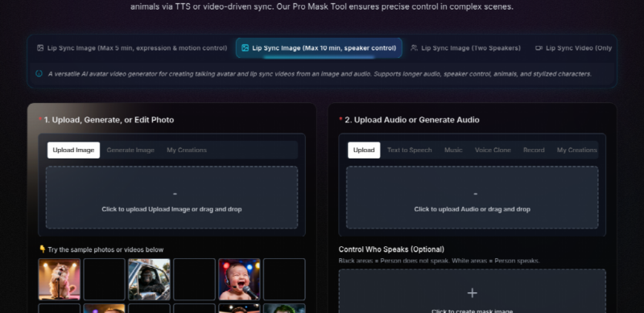Click the Upload Image drop zone

point(171,198)
